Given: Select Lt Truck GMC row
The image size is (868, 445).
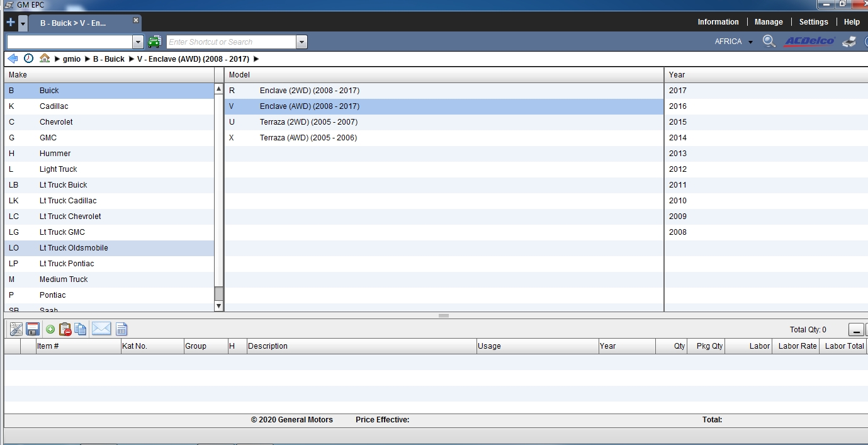Looking at the screenshot, I should pyautogui.click(x=110, y=232).
